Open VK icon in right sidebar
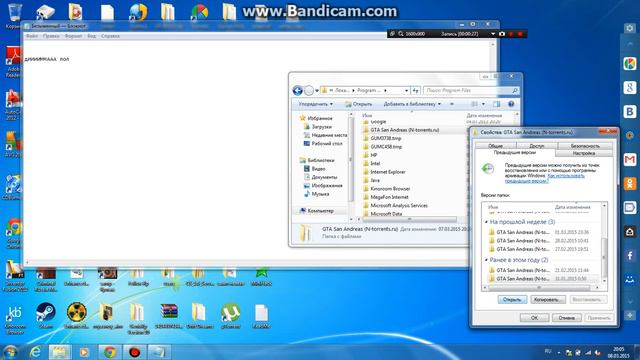 point(630,111)
